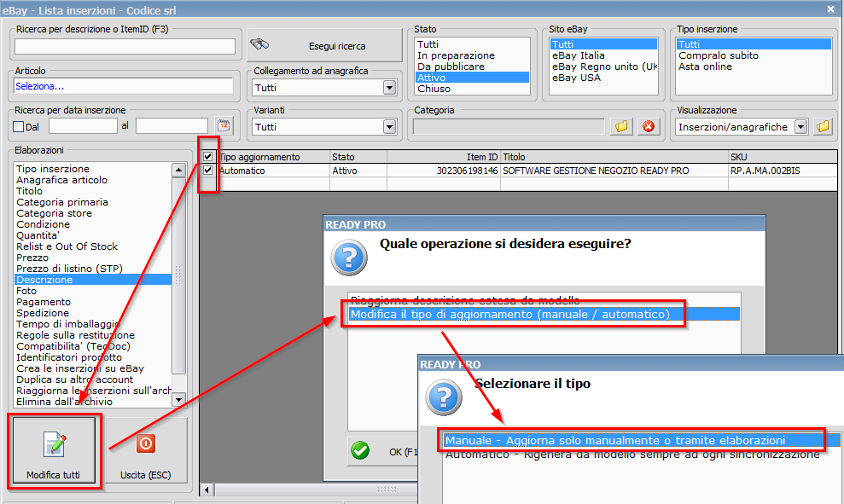Select Tutti in Stato list

point(472,44)
